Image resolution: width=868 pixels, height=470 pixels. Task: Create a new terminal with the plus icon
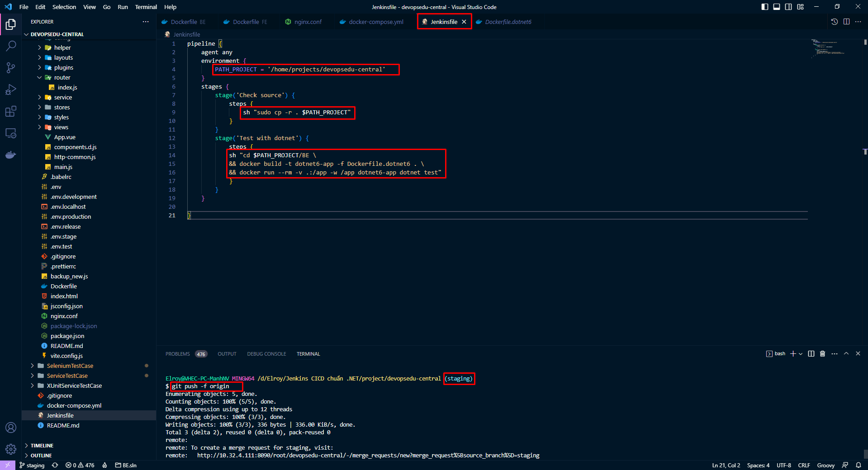coord(793,354)
